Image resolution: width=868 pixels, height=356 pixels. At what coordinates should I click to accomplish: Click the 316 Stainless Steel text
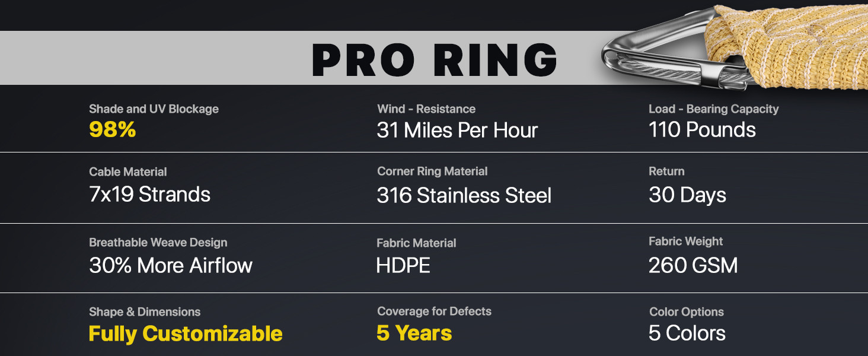(464, 195)
